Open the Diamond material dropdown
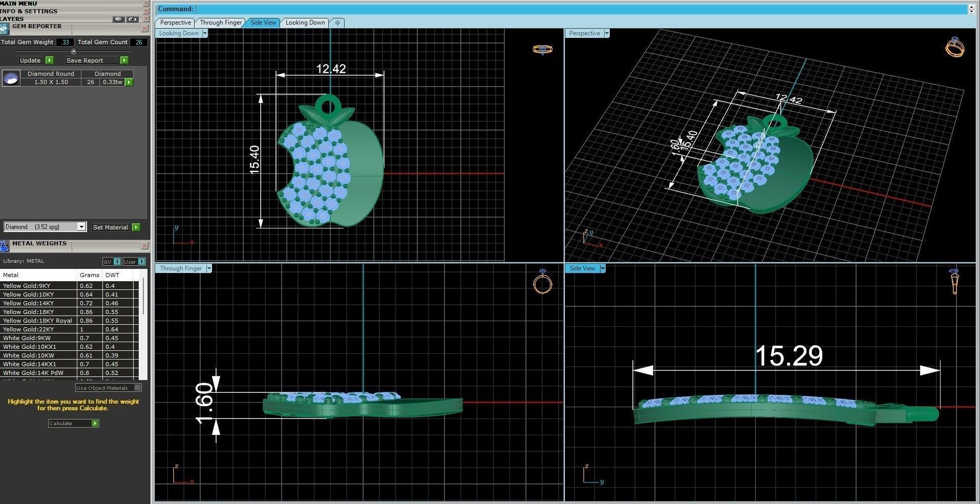 (x=81, y=227)
